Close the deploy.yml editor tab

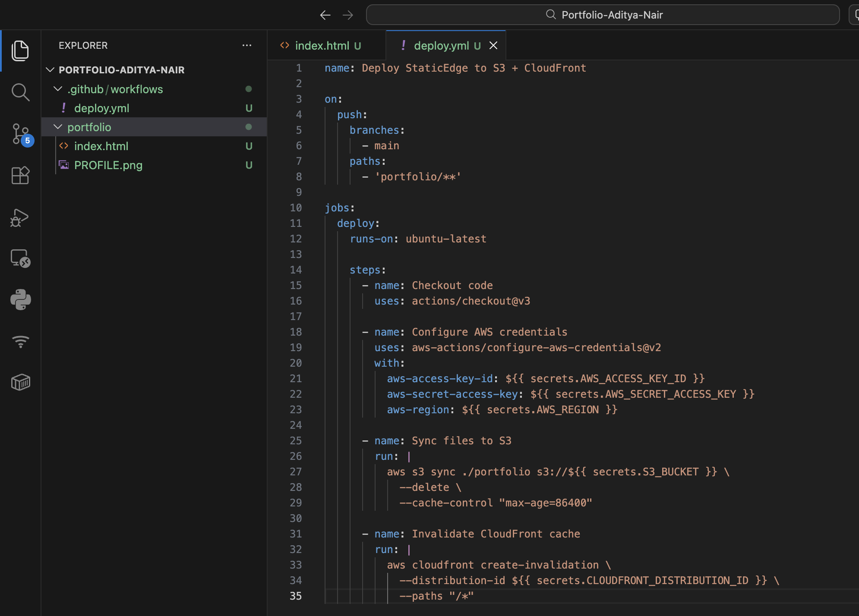click(493, 46)
